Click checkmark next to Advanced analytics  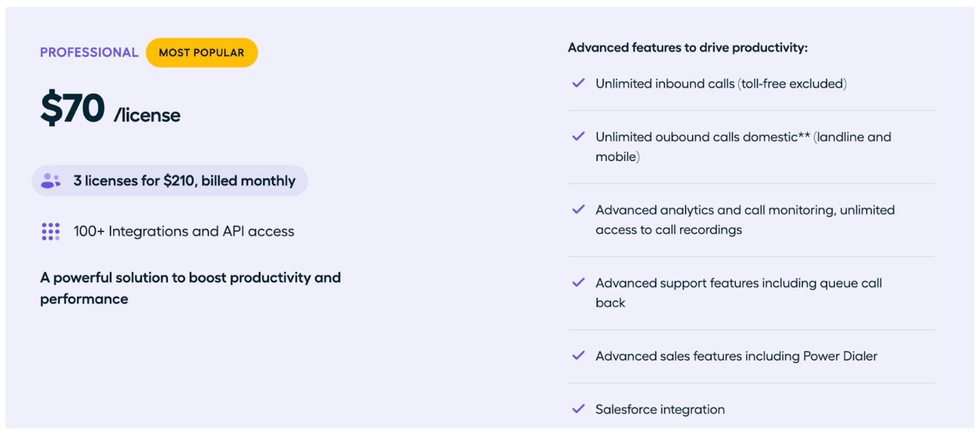coord(578,210)
